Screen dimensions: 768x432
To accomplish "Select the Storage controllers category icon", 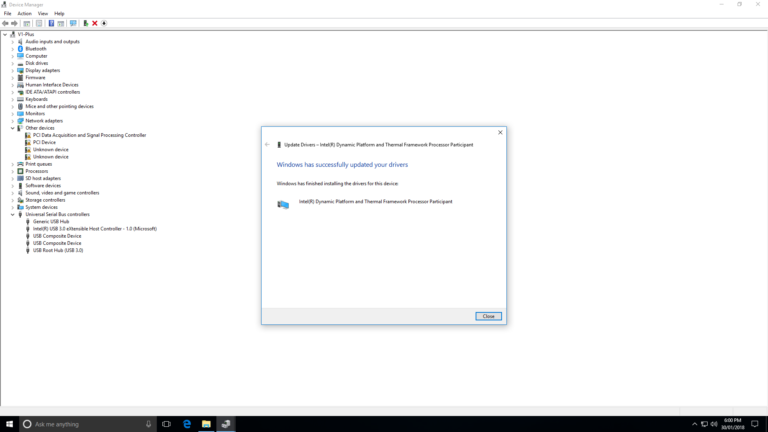I will [x=20, y=200].
